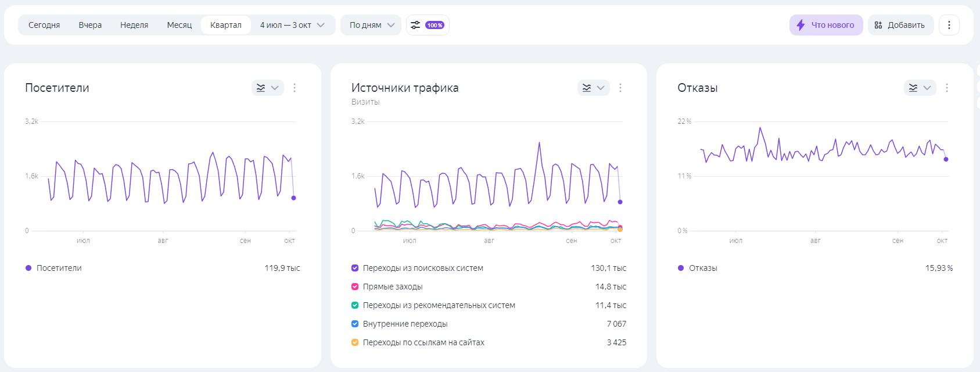The width and height of the screenshot is (980, 372).
Task: Click the Что нового button
Action: pyautogui.click(x=825, y=25)
